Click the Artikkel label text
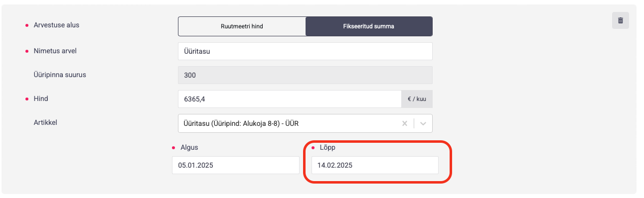The image size is (644, 198). [45, 122]
